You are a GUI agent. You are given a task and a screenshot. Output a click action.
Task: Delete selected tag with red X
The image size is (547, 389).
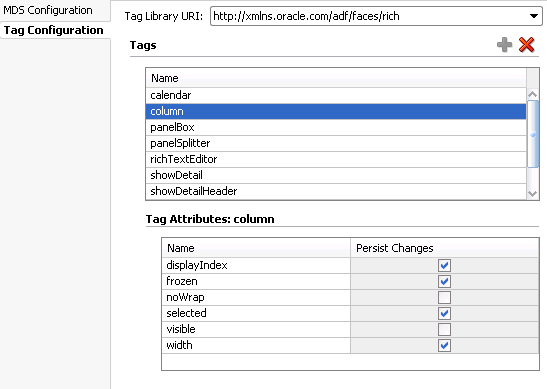click(526, 45)
